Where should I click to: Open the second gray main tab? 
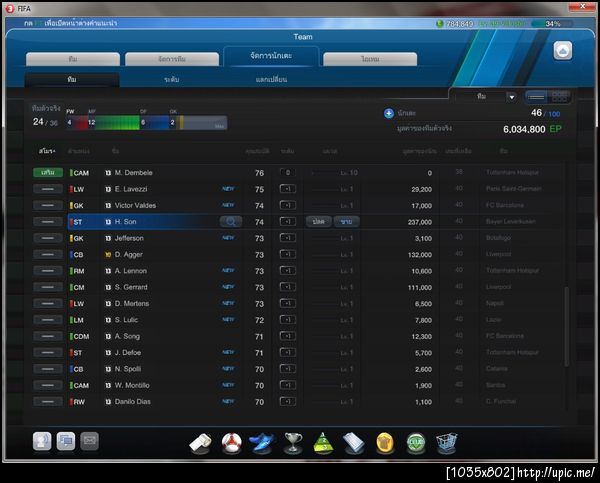172,59
